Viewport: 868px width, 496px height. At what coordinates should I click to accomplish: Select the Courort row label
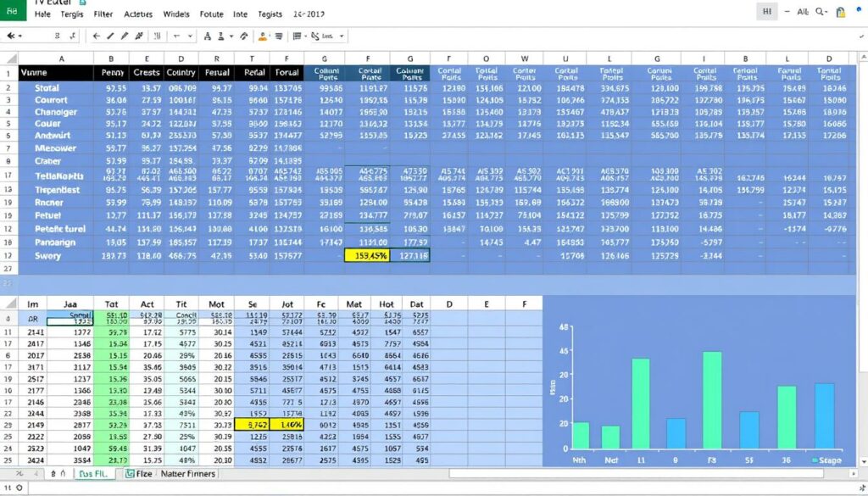(51, 100)
